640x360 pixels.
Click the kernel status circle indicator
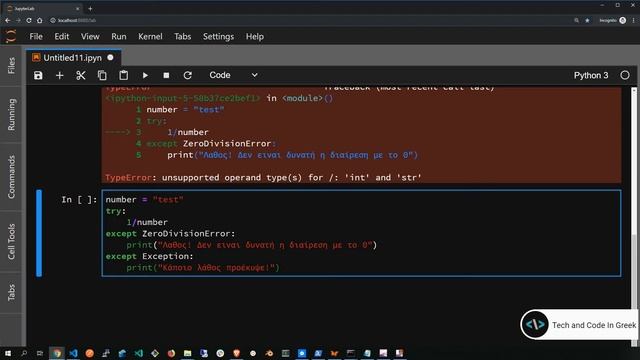[625, 75]
